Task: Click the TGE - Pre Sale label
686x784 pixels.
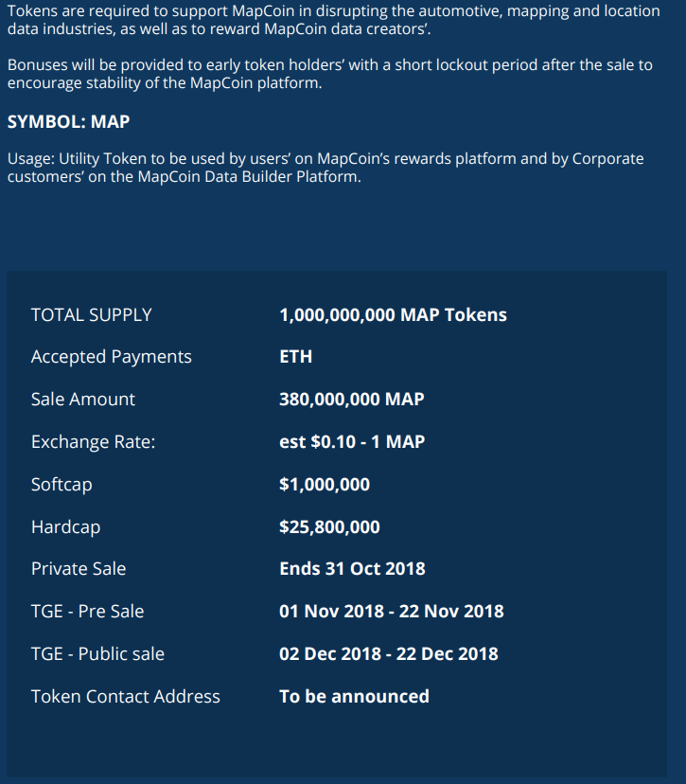Action: pyautogui.click(x=87, y=612)
